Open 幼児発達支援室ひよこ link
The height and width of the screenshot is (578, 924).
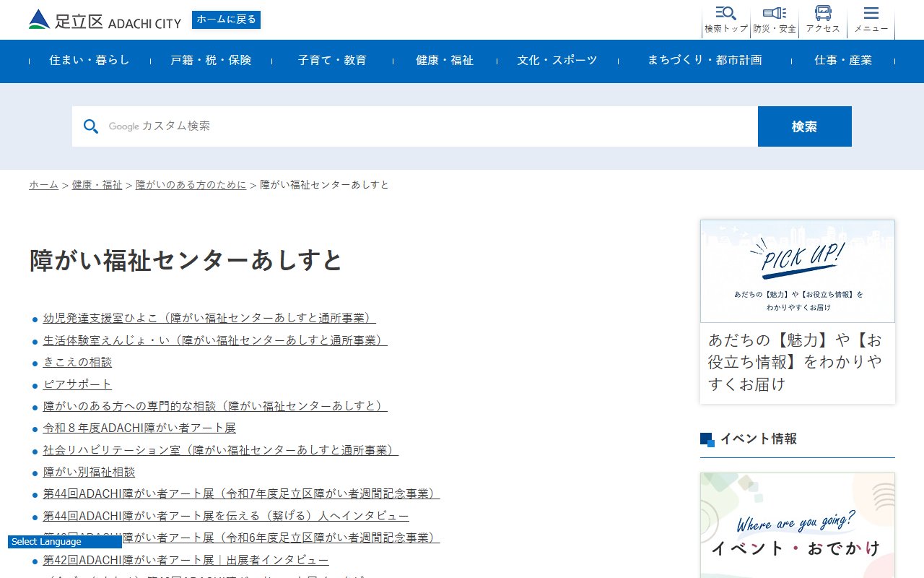pos(209,318)
